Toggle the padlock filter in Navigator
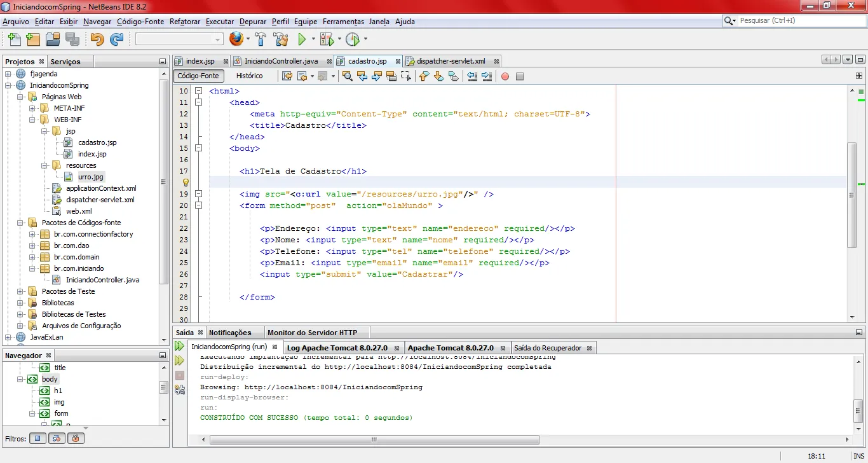 tap(76, 438)
